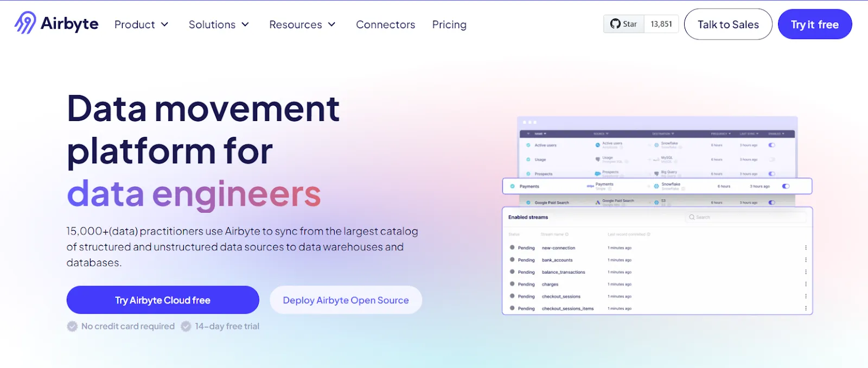Select the bank_accounts stream name
The height and width of the screenshot is (368, 868).
pos(557,260)
